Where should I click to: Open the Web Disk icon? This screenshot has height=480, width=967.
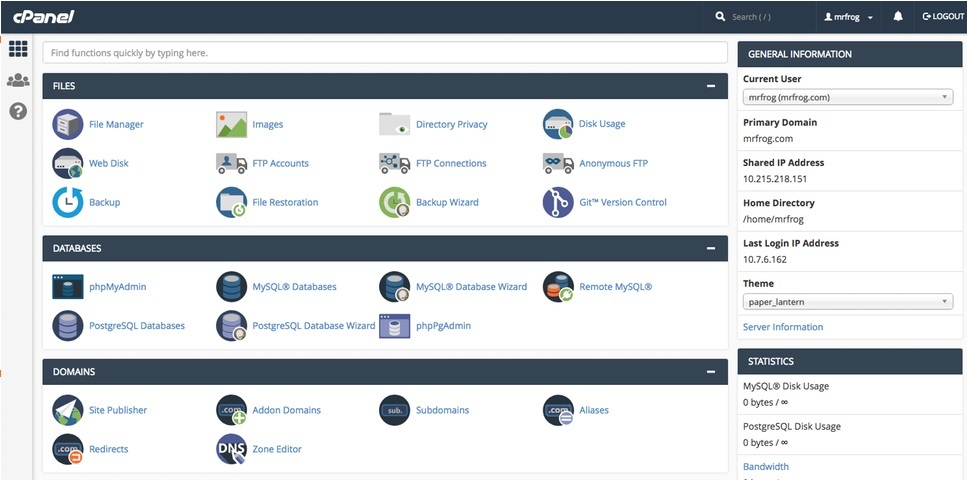pyautogui.click(x=68, y=163)
